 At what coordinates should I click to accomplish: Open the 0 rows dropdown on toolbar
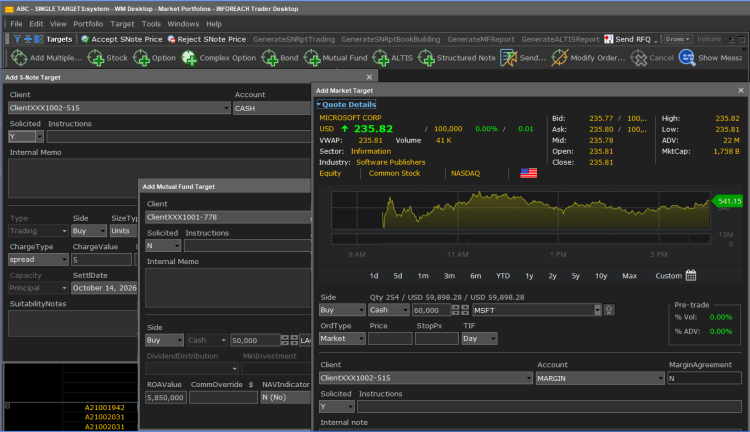[677, 39]
